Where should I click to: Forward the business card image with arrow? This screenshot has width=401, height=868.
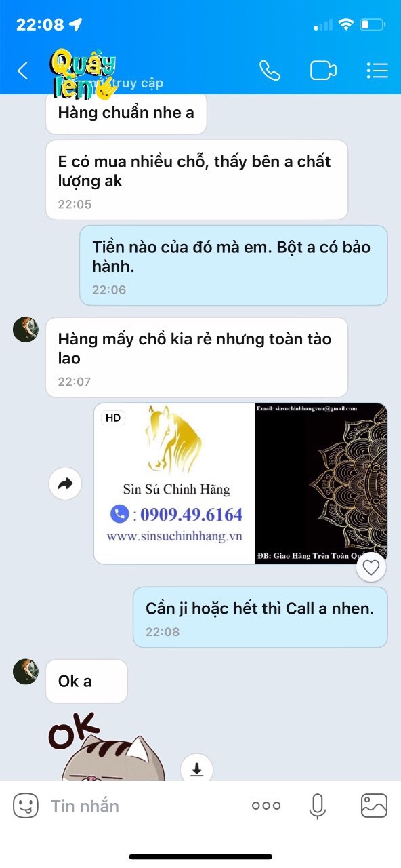66,484
